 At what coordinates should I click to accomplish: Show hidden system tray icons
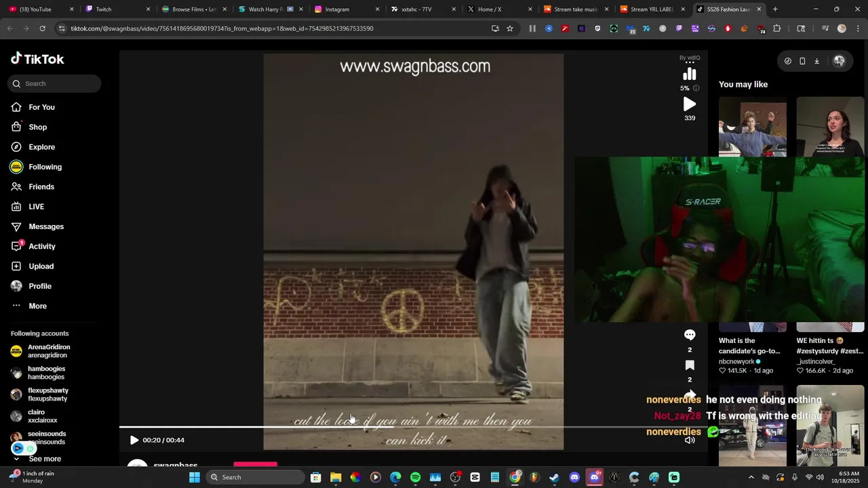point(751,477)
